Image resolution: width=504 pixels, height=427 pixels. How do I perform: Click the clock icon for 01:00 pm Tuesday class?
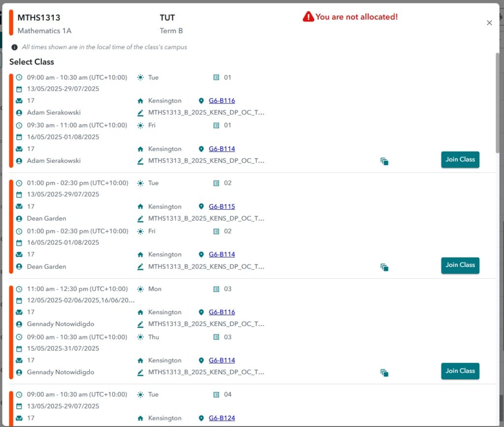pyautogui.click(x=19, y=183)
